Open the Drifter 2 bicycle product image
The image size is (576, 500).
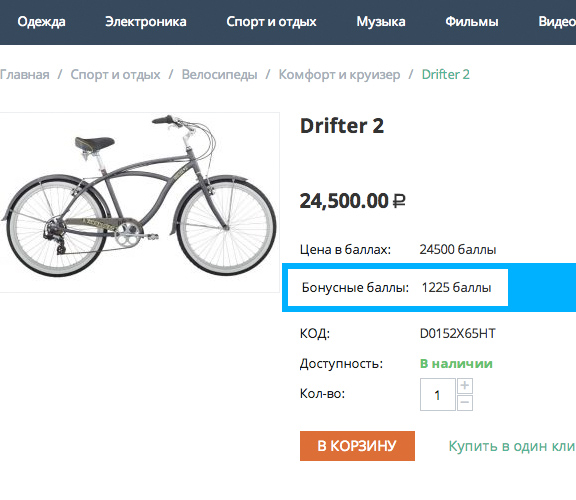(140, 202)
